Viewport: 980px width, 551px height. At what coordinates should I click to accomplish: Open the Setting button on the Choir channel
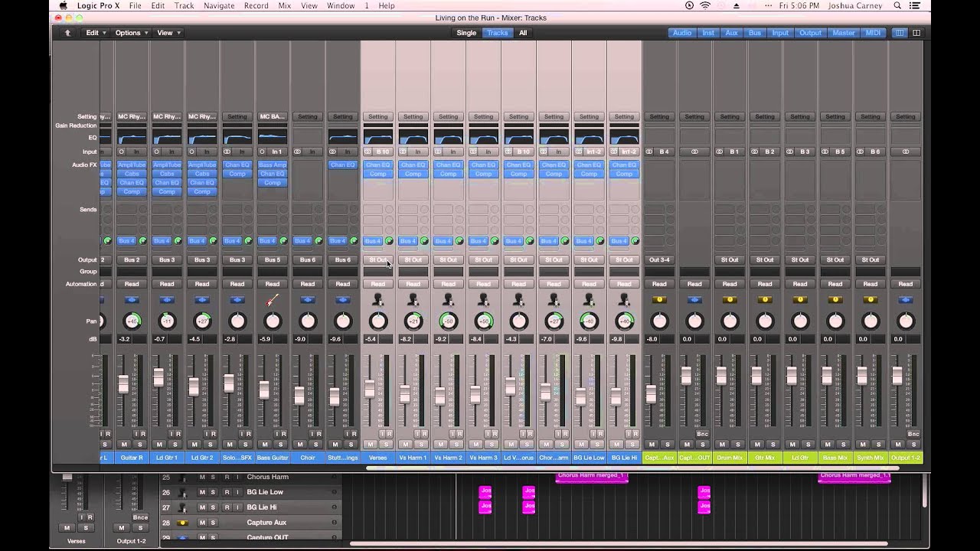(x=308, y=117)
